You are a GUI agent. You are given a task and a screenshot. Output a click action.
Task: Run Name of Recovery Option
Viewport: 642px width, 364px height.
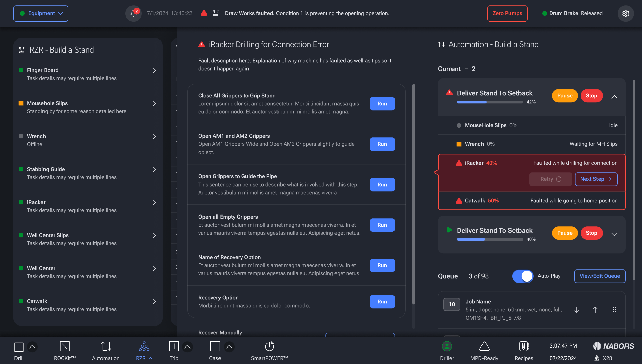coord(382,265)
